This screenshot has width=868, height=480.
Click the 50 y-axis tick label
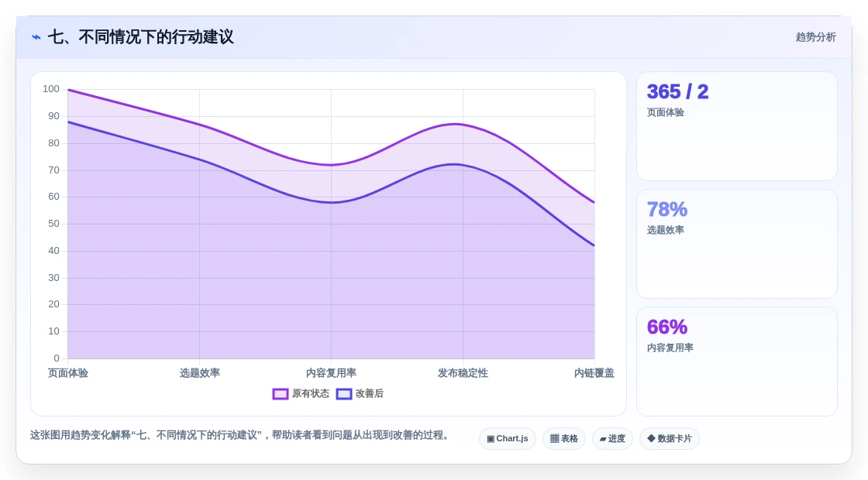click(x=53, y=224)
